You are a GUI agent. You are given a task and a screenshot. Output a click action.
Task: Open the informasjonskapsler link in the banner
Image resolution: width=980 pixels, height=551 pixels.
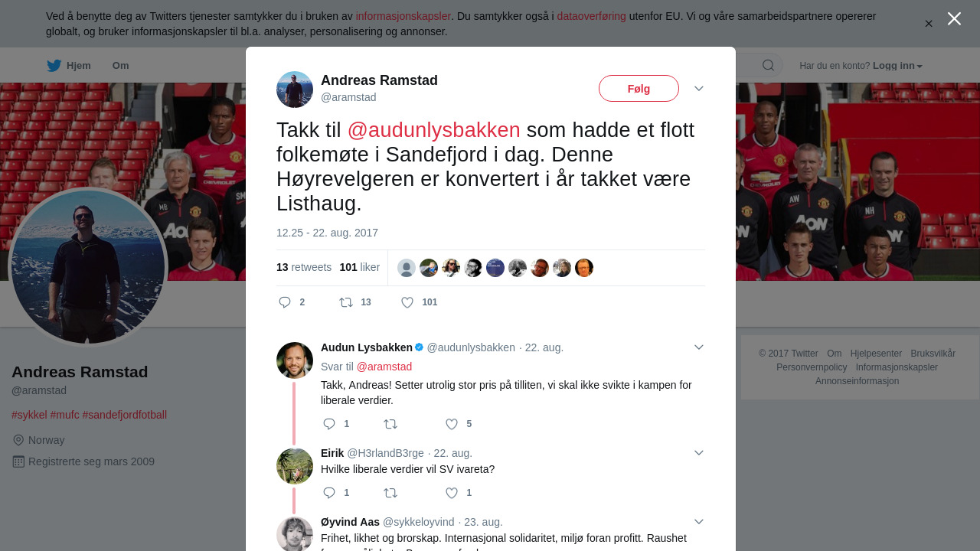(403, 16)
